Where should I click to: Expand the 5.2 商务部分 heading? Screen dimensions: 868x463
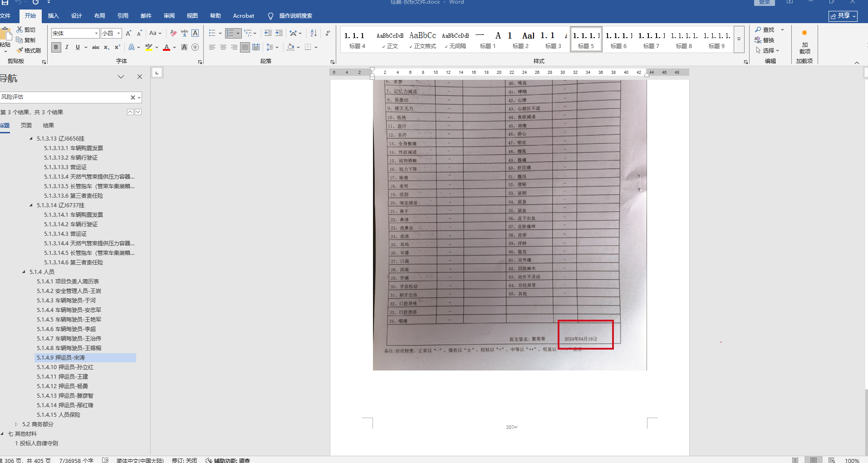16,424
